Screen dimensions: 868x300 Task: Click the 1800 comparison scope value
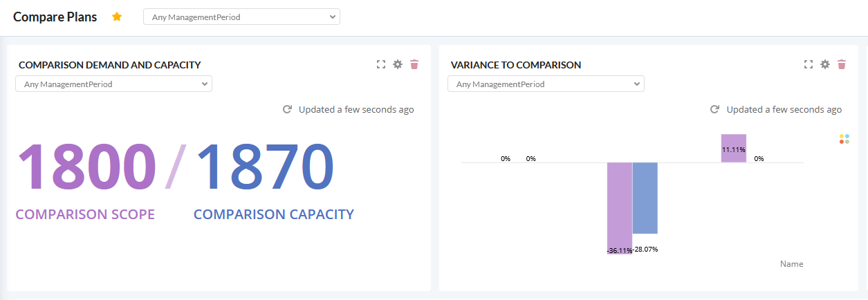[86, 167]
